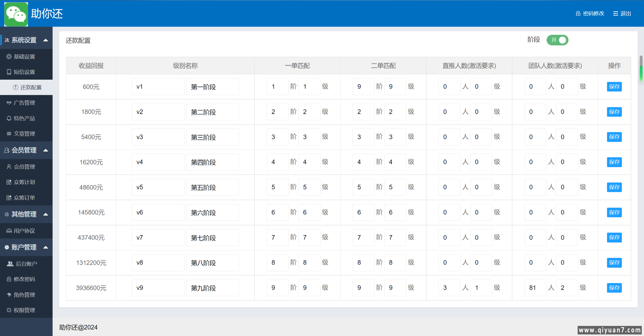Click the grid icon for 众筹计划
This screenshot has height=336, width=644.
tap(9, 182)
